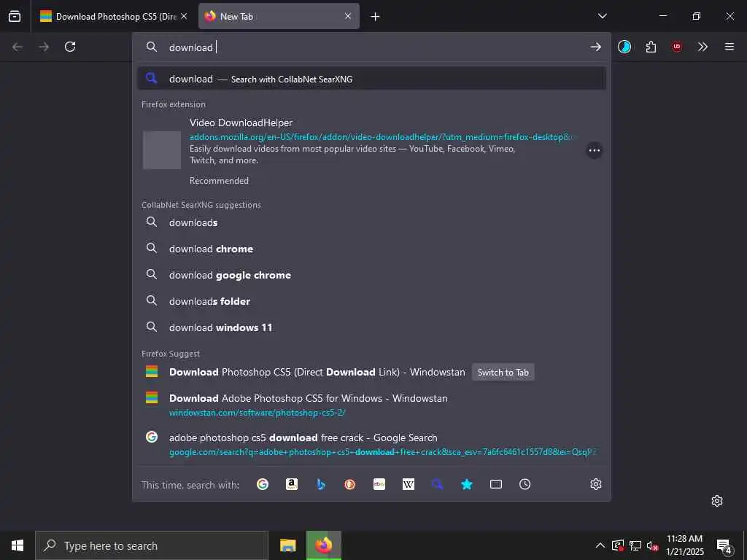Viewport: 747px width, 560px height.
Task: Choose 'download — Search with CollabNet SearXNG'
Action: pyautogui.click(x=371, y=79)
